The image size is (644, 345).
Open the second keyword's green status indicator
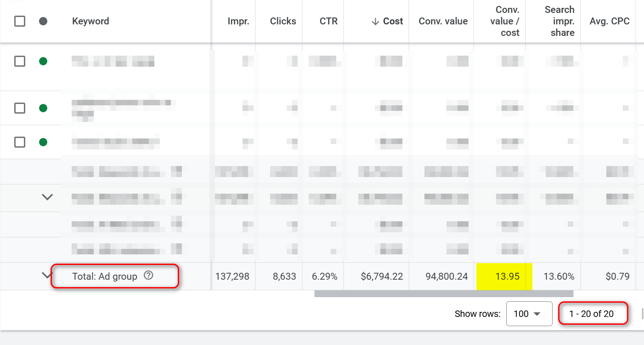(x=43, y=108)
